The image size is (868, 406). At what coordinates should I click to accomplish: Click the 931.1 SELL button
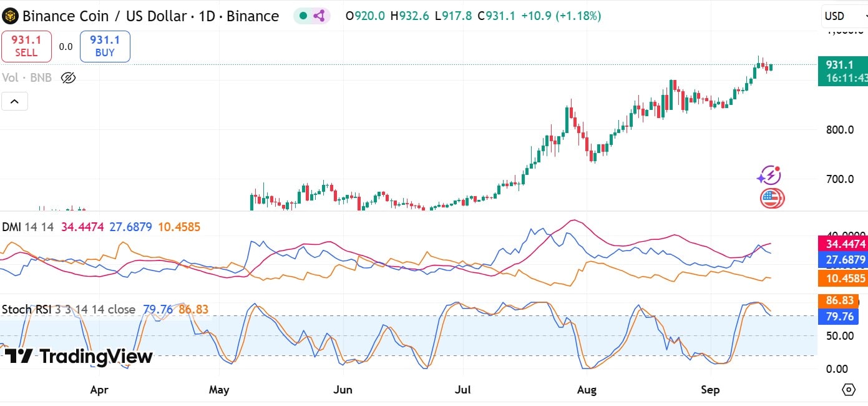pos(26,46)
